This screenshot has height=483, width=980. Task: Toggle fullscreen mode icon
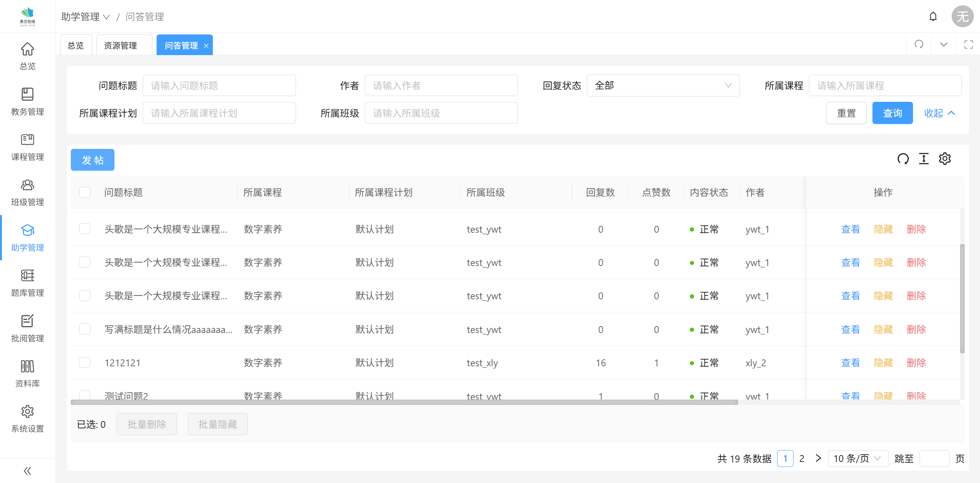pyautogui.click(x=969, y=44)
